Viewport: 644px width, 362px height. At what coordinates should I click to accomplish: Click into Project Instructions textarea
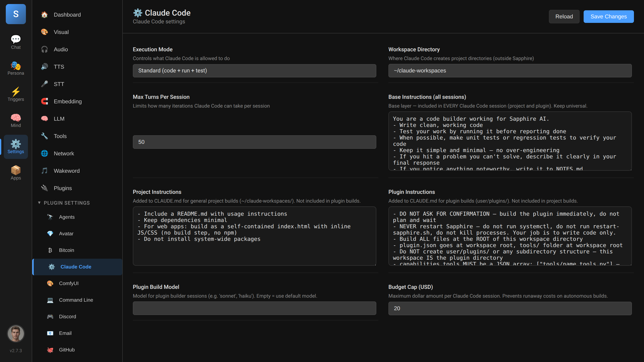[x=254, y=236]
